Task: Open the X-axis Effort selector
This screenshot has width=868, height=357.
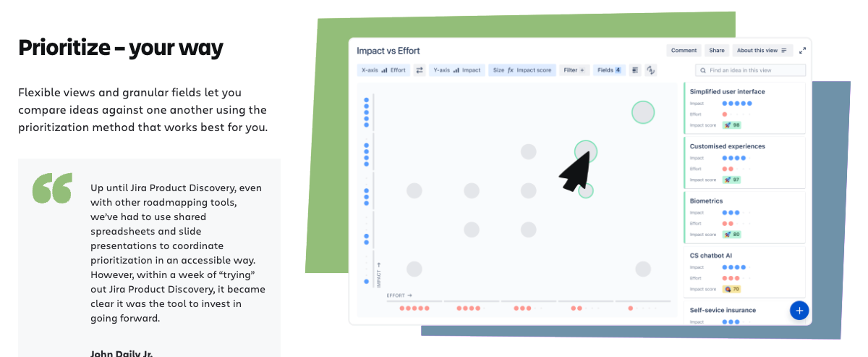Action: pos(383,70)
